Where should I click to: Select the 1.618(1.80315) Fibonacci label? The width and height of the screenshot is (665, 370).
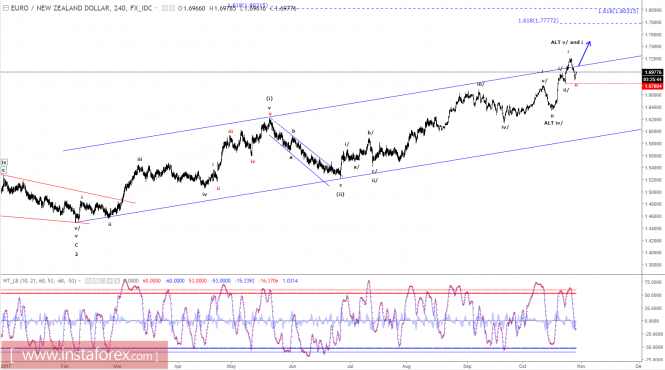pyautogui.click(x=618, y=11)
